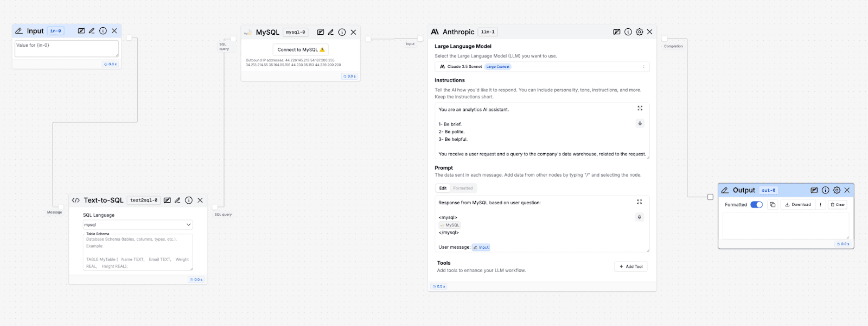The image size is (868, 326).
Task: Remove the Output node with its X icon
Action: click(847, 190)
